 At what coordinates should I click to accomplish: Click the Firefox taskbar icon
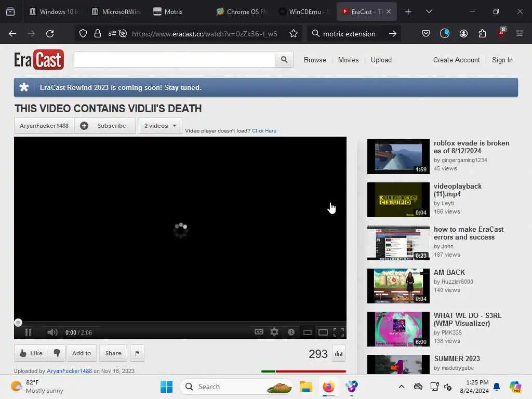(x=328, y=387)
